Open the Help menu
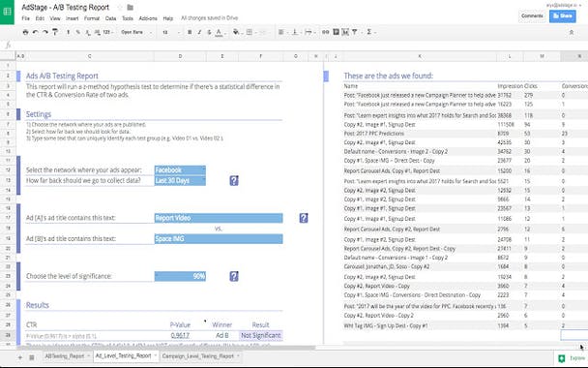The width and height of the screenshot is (588, 368). [x=168, y=18]
